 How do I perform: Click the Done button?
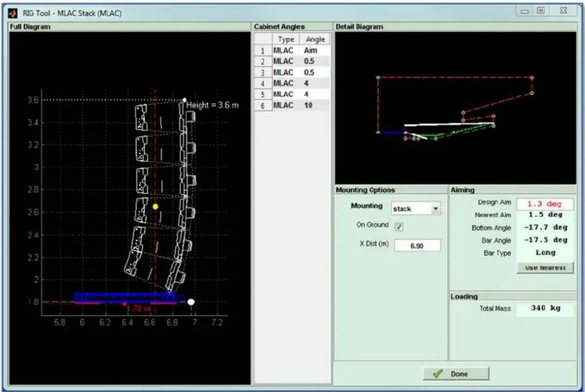[x=456, y=374]
